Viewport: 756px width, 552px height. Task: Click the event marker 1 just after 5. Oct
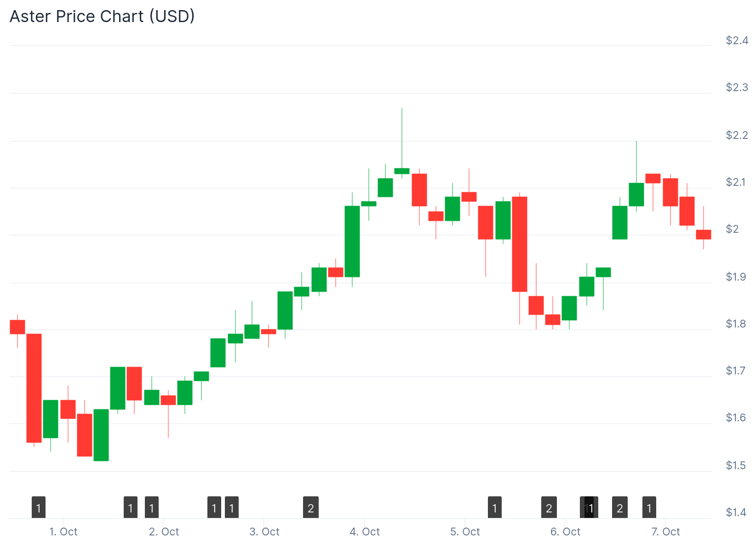click(495, 507)
